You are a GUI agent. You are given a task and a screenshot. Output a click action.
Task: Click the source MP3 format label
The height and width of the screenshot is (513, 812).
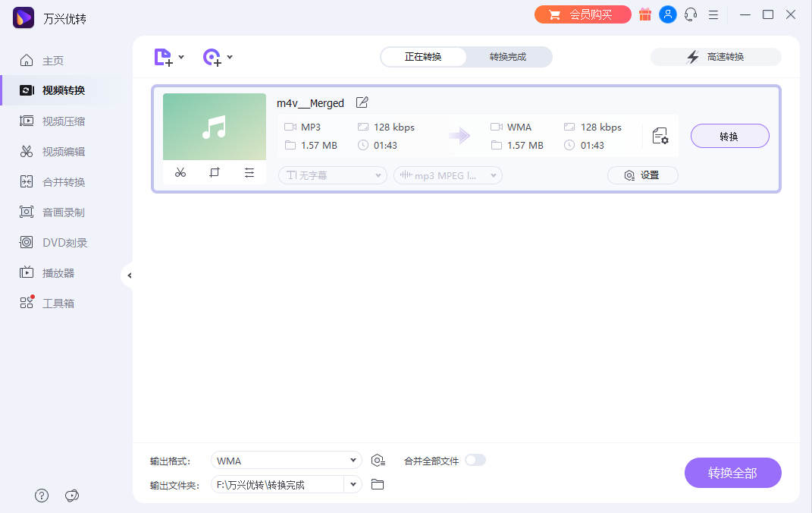point(311,127)
